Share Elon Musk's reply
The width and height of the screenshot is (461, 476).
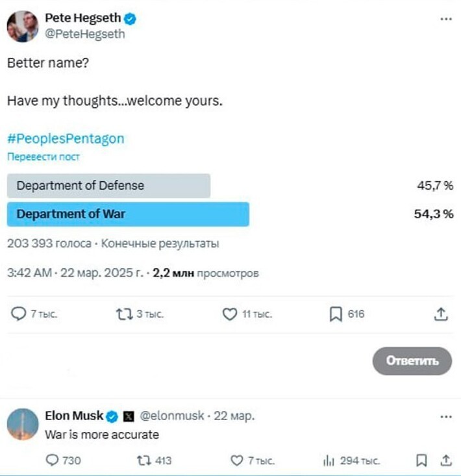coord(446,460)
